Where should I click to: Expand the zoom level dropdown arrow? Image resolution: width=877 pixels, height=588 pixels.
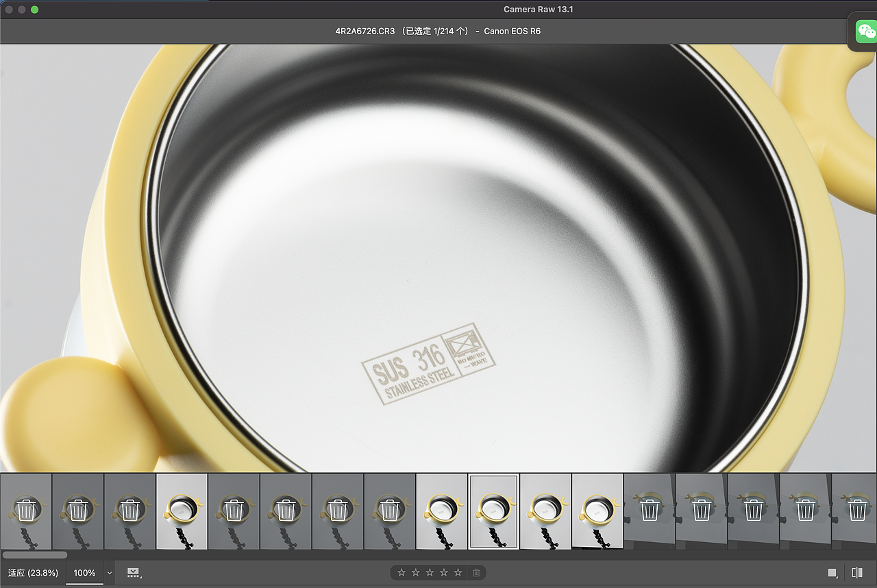pyautogui.click(x=110, y=573)
